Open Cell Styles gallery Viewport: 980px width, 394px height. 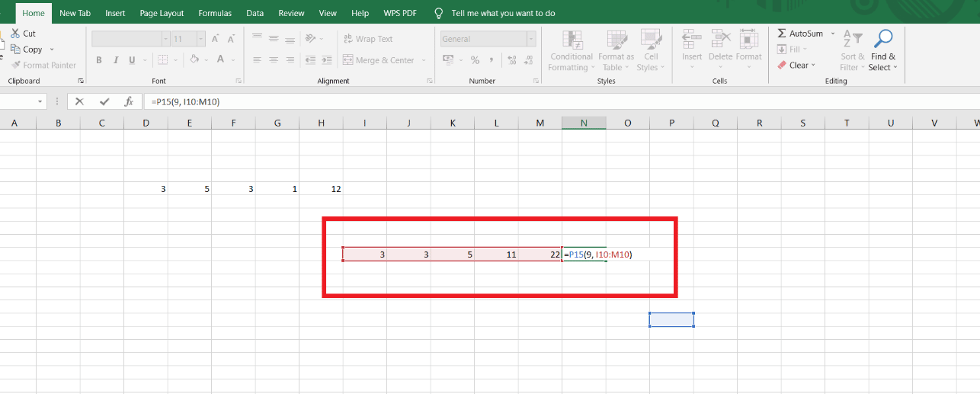click(650, 51)
